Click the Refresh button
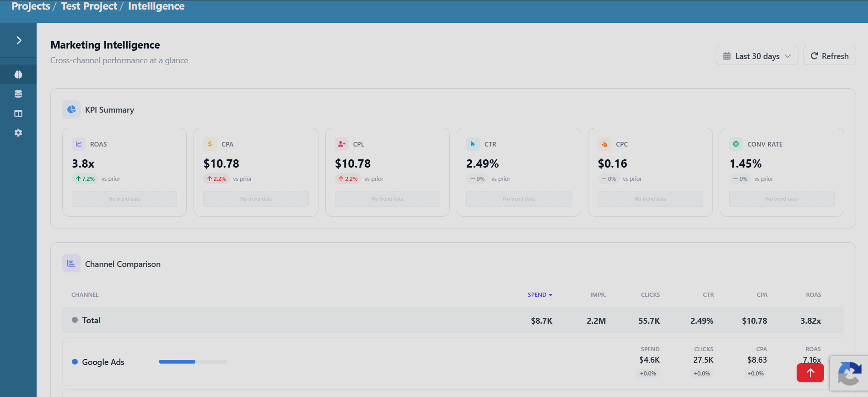868x397 pixels. coord(829,56)
